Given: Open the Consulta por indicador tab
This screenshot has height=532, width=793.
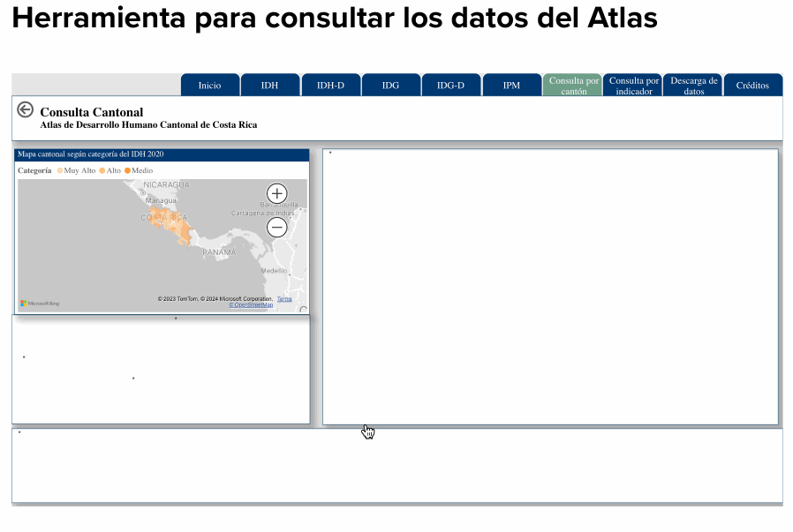Looking at the screenshot, I should [x=633, y=86].
